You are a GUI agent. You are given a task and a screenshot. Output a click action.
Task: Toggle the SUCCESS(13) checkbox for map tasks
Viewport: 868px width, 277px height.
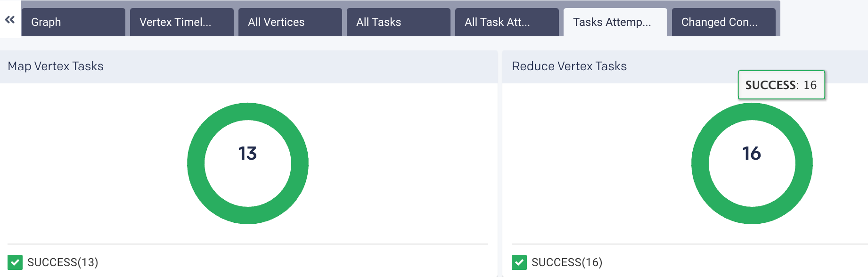[x=15, y=262]
